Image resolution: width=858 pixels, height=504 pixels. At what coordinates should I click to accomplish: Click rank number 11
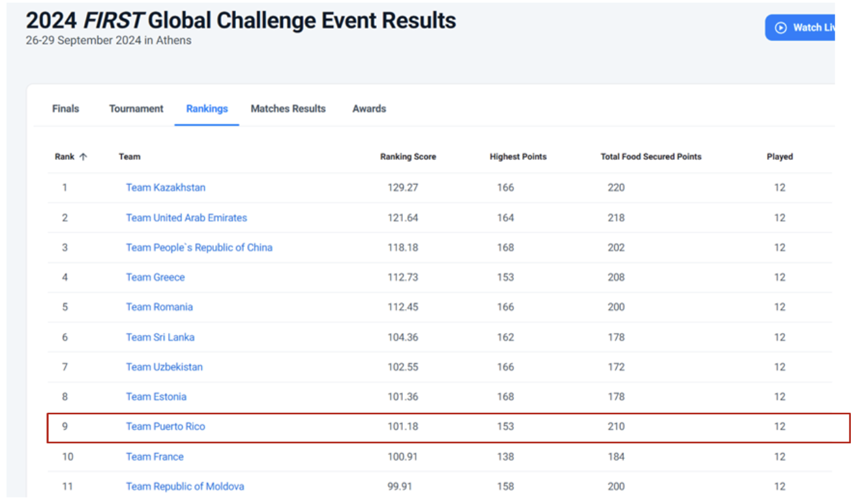click(68, 486)
